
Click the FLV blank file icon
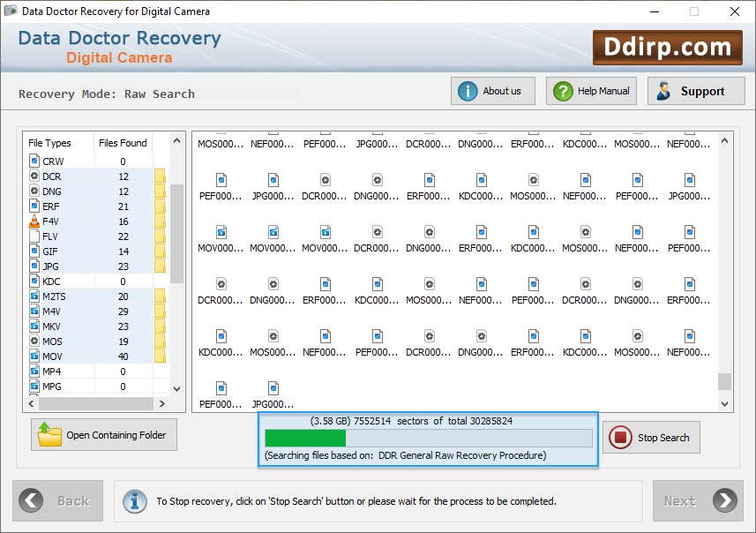[34, 236]
